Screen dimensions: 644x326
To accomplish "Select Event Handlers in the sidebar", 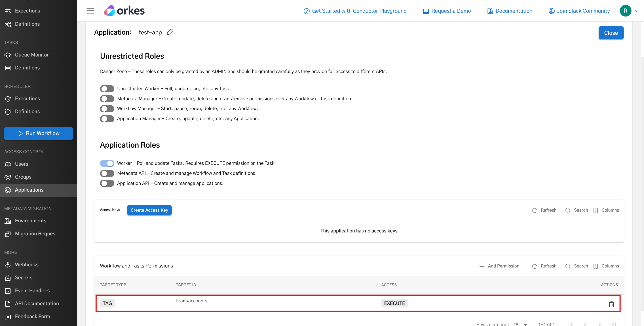I will click(x=32, y=290).
